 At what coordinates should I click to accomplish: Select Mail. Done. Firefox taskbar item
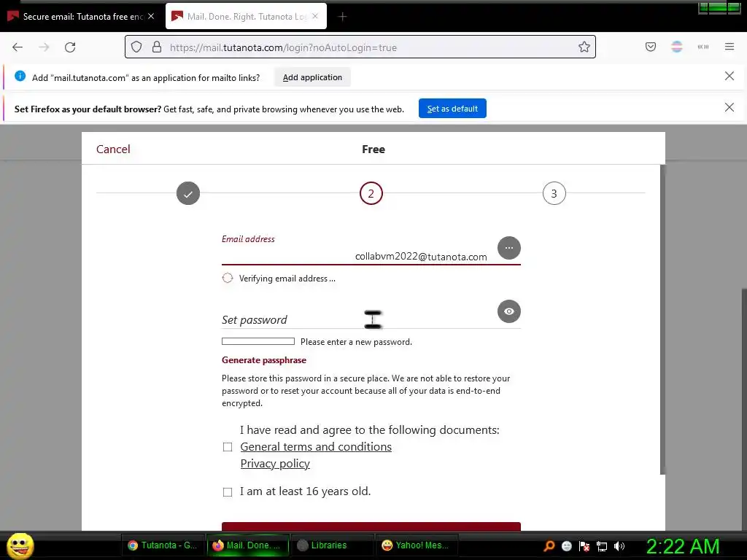[x=248, y=545]
